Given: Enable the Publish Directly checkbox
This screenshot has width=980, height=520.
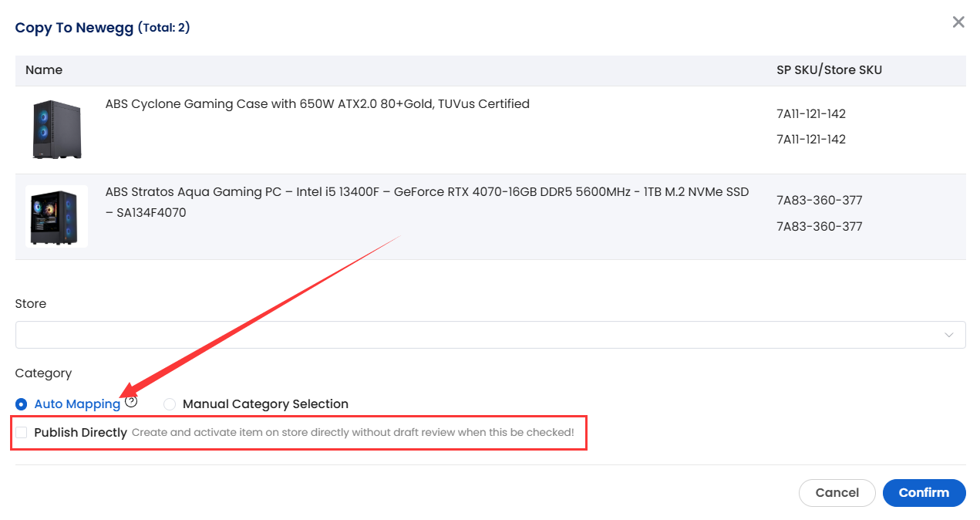Looking at the screenshot, I should point(22,433).
